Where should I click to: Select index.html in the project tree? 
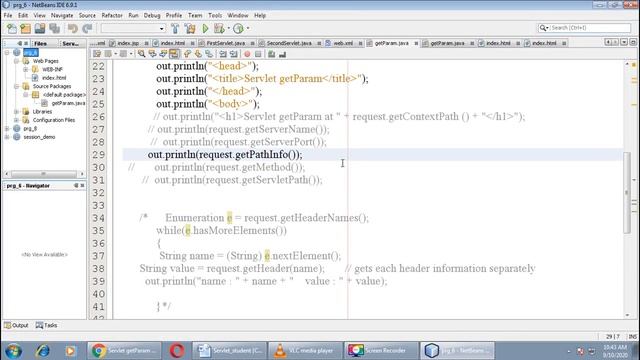(x=54, y=78)
